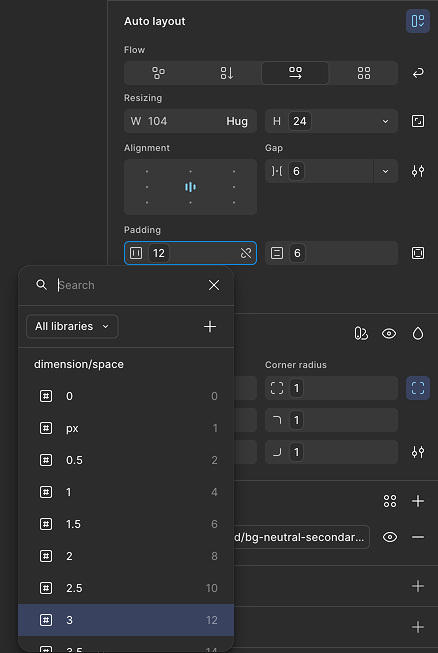The image size is (438, 653).
Task: Open blend mode droplet icon
Action: click(x=418, y=334)
